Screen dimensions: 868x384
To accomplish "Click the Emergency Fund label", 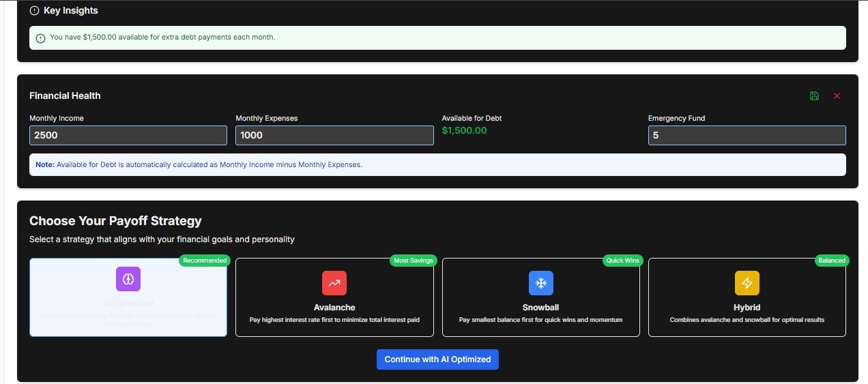I will [x=676, y=119].
